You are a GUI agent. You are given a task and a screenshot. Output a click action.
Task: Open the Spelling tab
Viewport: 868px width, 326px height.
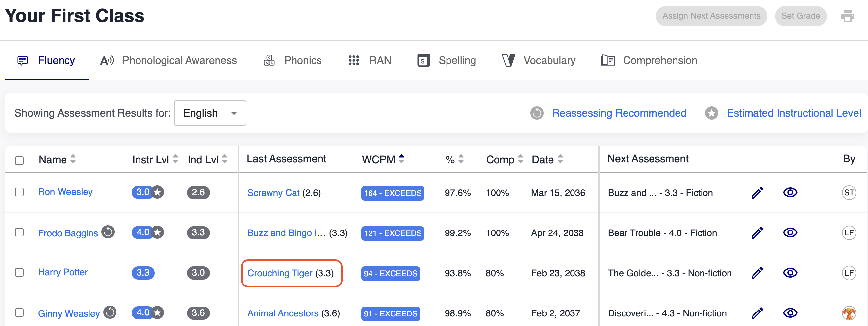(x=447, y=61)
